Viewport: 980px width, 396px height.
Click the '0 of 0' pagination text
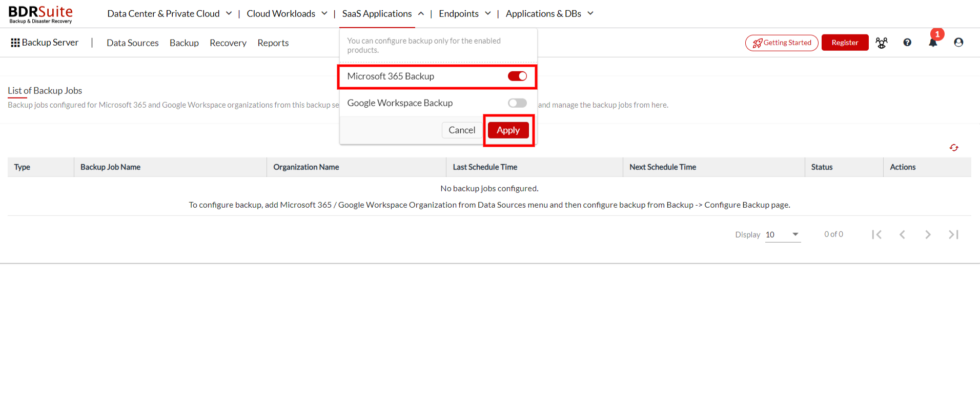coord(833,234)
